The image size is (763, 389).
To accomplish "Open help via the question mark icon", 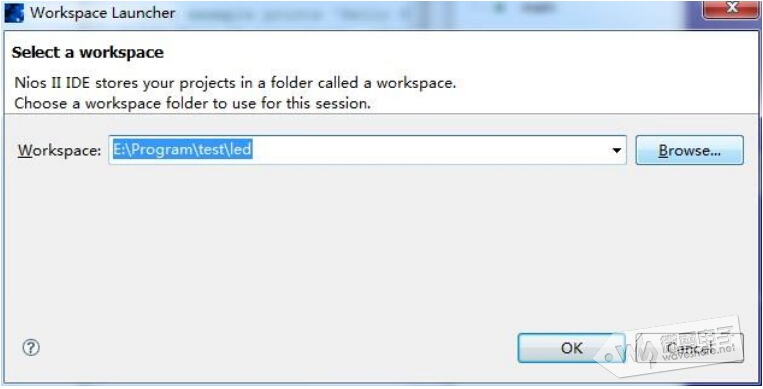I will [31, 348].
